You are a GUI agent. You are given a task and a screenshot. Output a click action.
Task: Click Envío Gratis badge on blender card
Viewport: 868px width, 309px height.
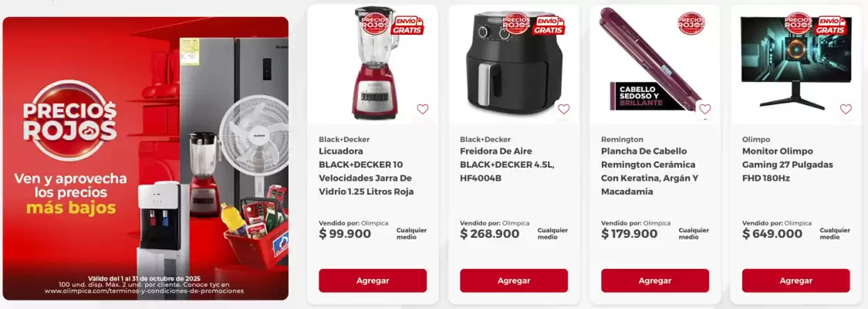[x=407, y=25]
